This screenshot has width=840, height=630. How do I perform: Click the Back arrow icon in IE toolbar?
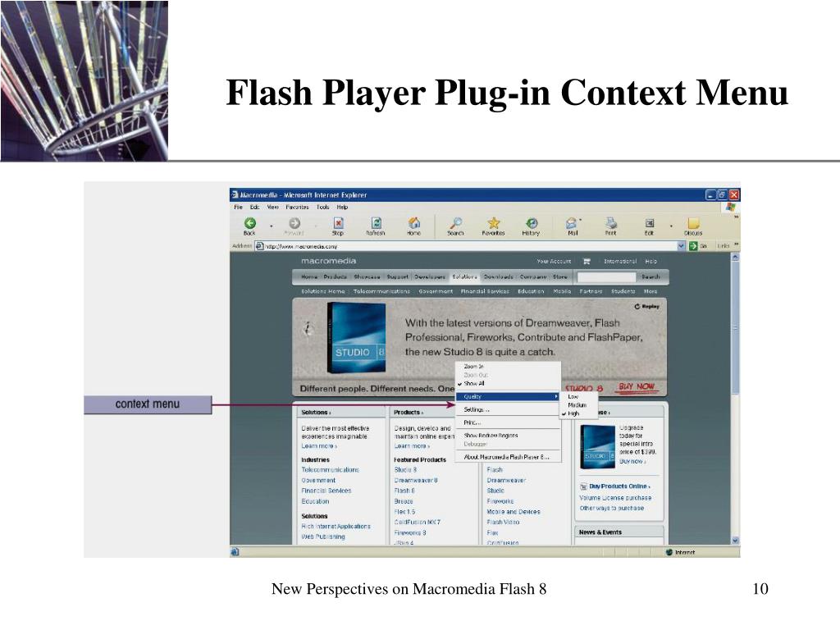(249, 223)
